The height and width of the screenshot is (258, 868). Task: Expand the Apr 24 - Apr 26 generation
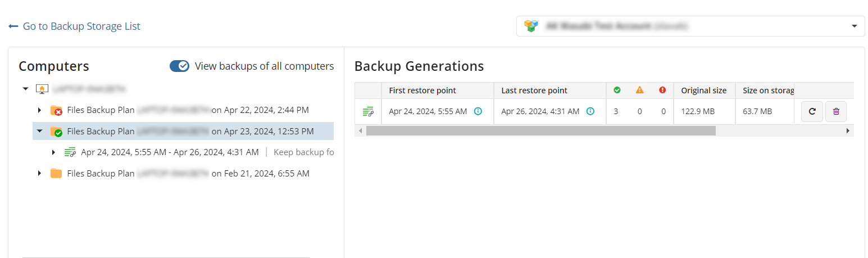coord(54,152)
